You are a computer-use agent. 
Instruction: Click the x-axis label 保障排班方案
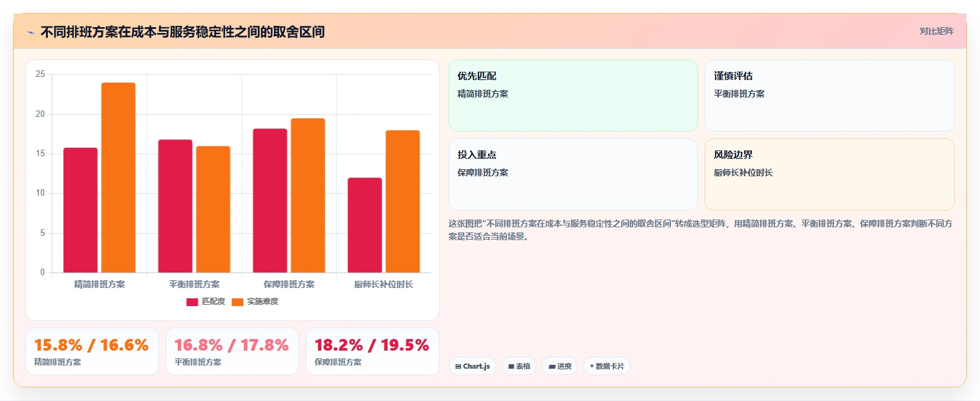click(x=289, y=284)
